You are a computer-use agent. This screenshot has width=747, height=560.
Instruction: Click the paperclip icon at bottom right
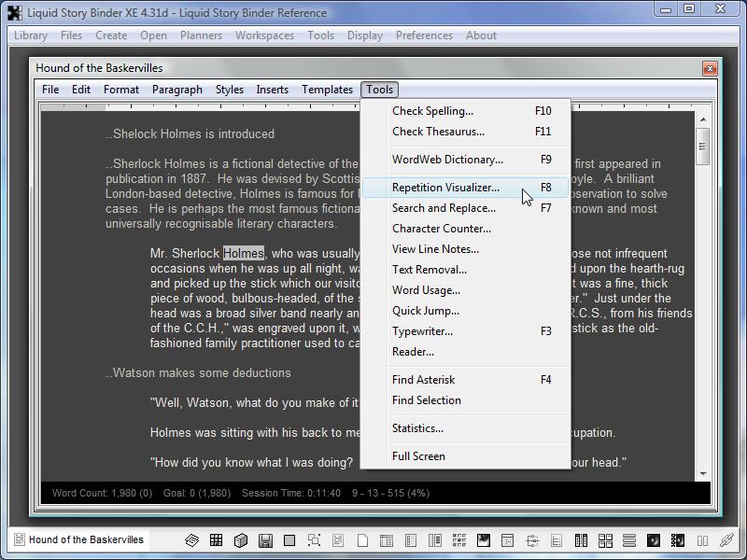726,540
